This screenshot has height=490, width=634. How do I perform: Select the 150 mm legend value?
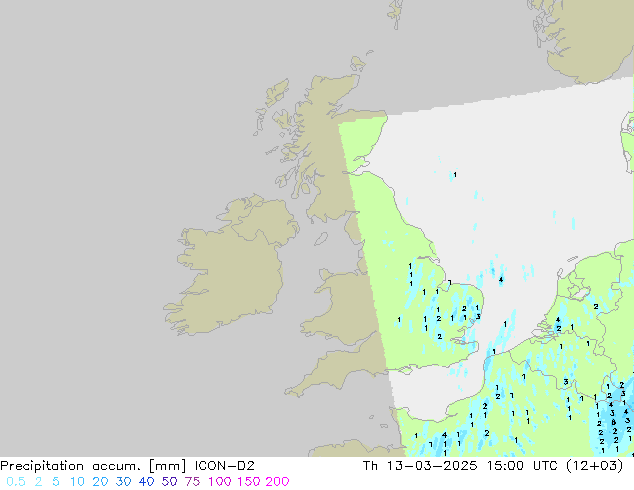(249, 482)
